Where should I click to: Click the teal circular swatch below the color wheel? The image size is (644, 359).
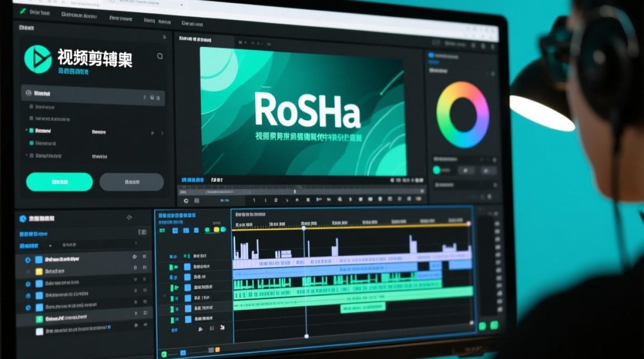437,170
